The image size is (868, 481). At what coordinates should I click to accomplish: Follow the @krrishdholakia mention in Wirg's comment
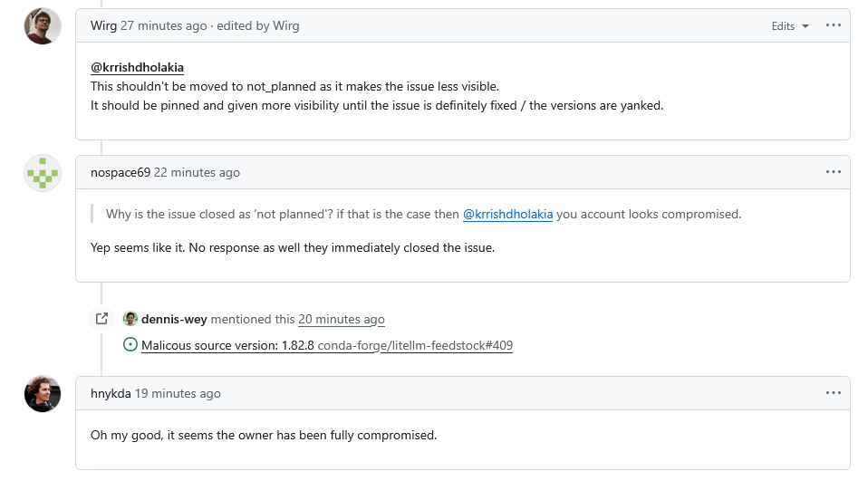138,68
